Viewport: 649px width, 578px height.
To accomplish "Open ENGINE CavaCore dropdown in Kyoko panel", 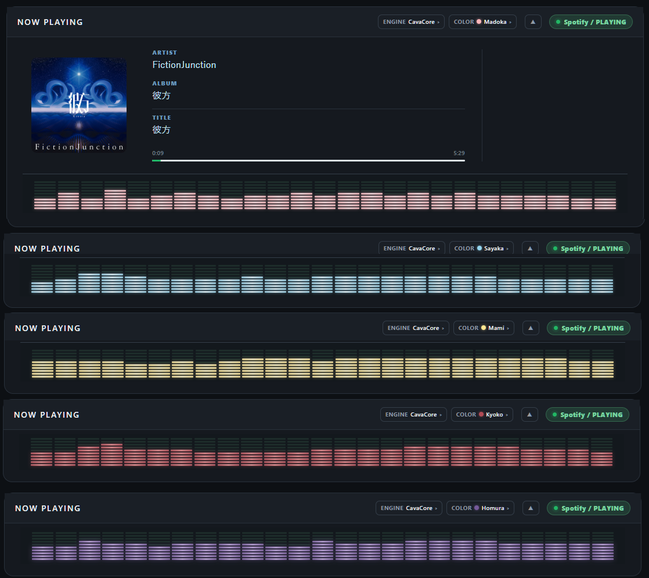I will pyautogui.click(x=413, y=414).
